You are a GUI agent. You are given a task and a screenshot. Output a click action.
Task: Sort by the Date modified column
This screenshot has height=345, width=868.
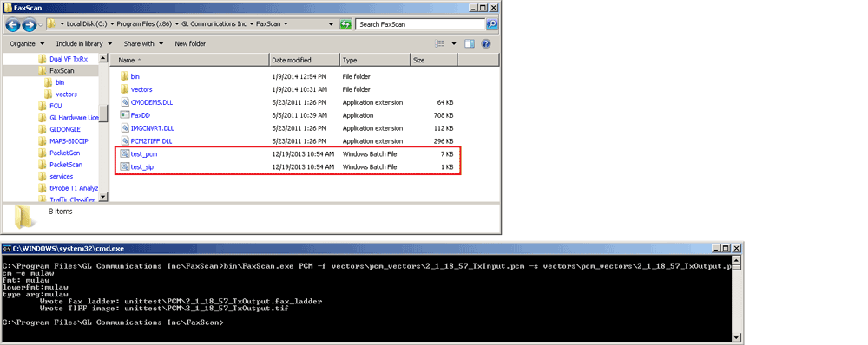click(x=305, y=60)
